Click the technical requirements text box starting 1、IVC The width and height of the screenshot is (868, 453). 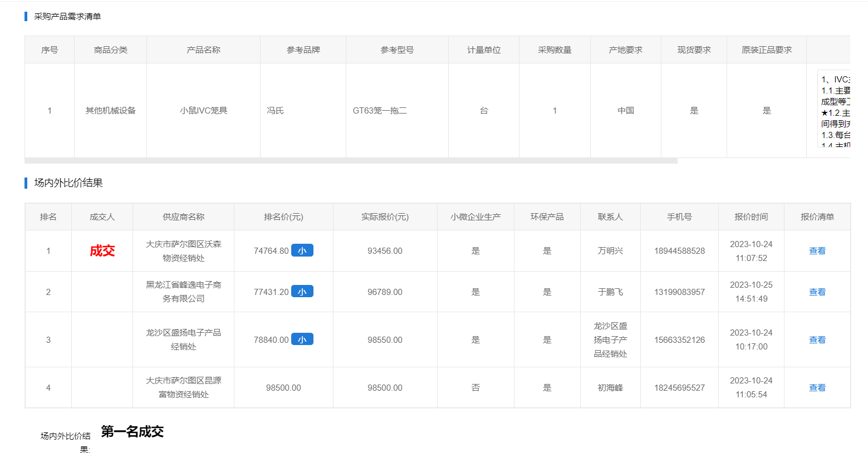coord(834,110)
